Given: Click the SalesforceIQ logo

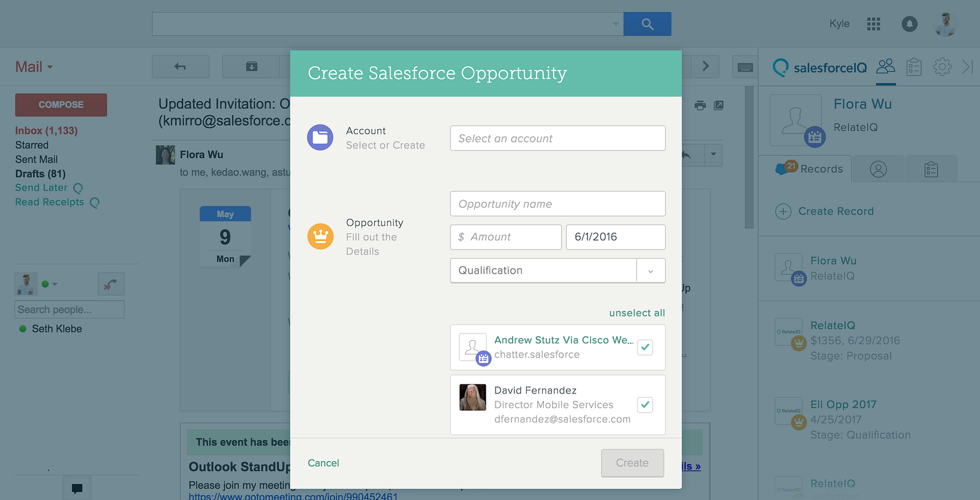Looking at the screenshot, I should click(x=820, y=67).
